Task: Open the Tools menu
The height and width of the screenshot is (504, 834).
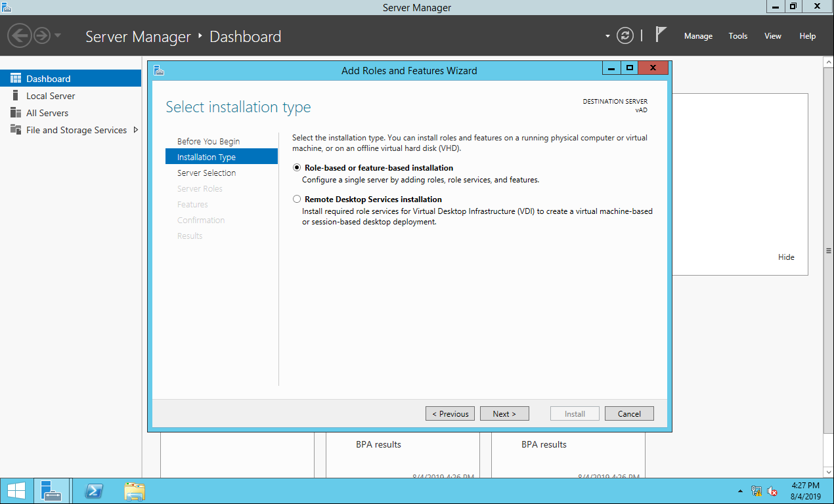Action: pyautogui.click(x=737, y=36)
